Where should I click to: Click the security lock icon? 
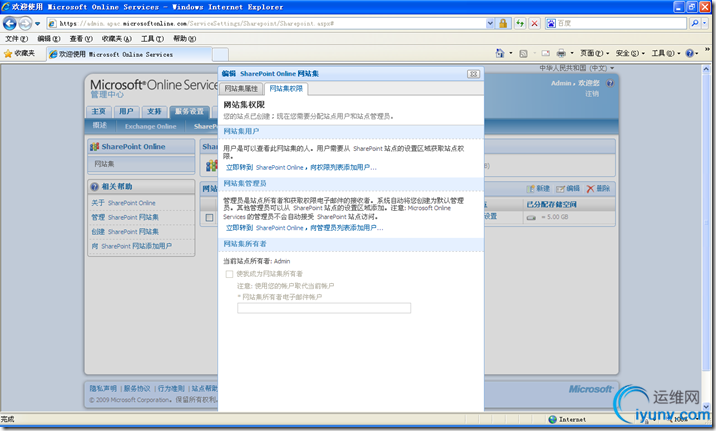point(503,23)
